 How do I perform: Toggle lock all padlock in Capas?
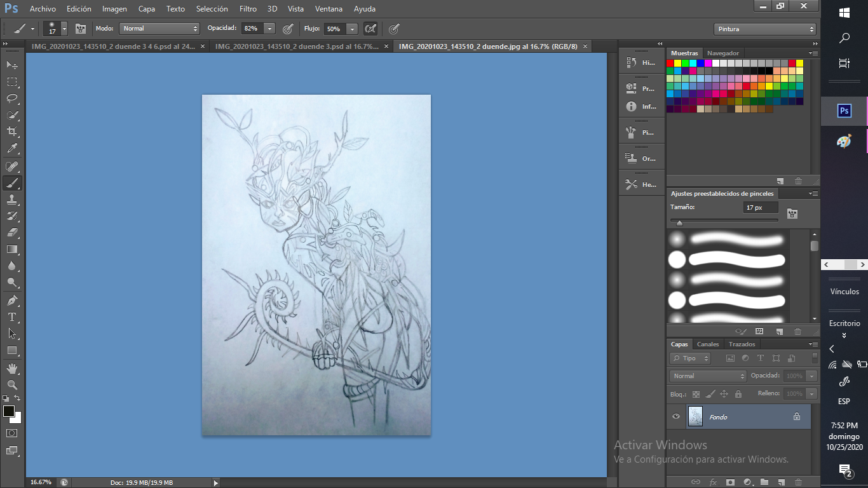pos(738,394)
